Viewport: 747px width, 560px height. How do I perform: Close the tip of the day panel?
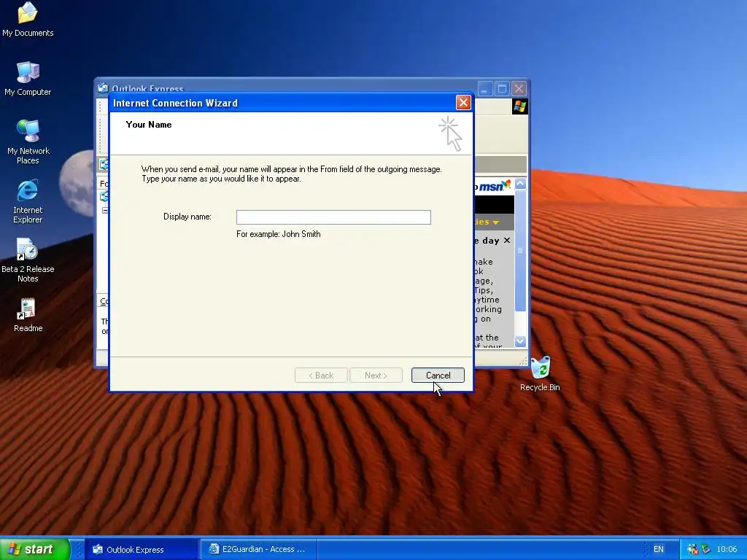[x=507, y=241]
